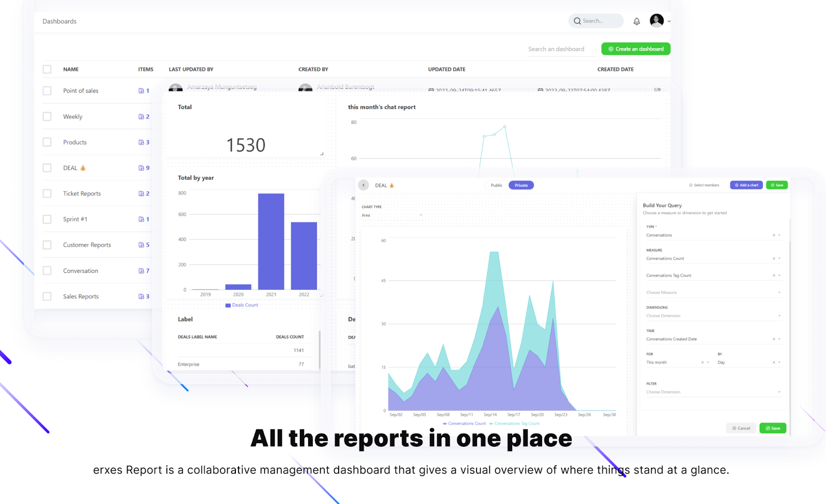Image resolution: width=826 pixels, height=504 pixels.
Task: Open the Choose Dimension dropdown under Filter
Action: (714, 392)
